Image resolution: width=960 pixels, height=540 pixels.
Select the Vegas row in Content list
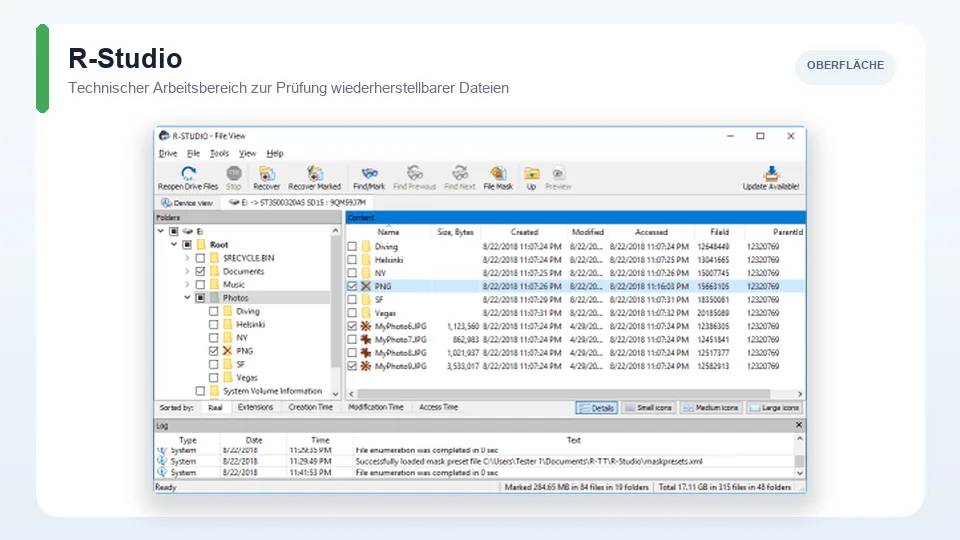point(576,313)
